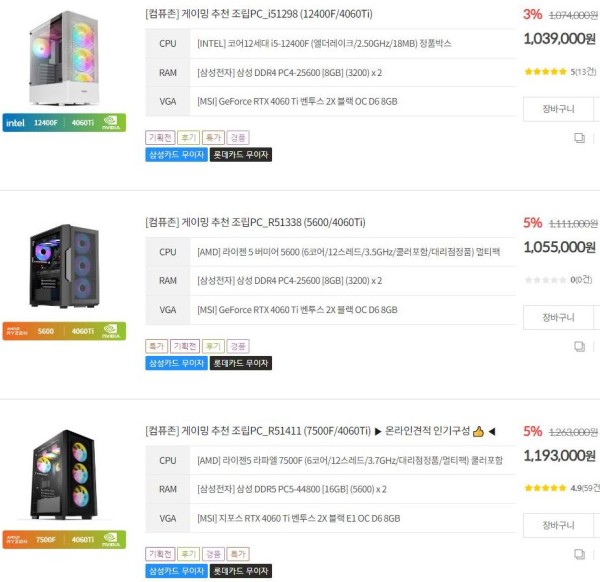
Task: Click 삼성카드 무이자 tag on first product
Action: coord(176,155)
